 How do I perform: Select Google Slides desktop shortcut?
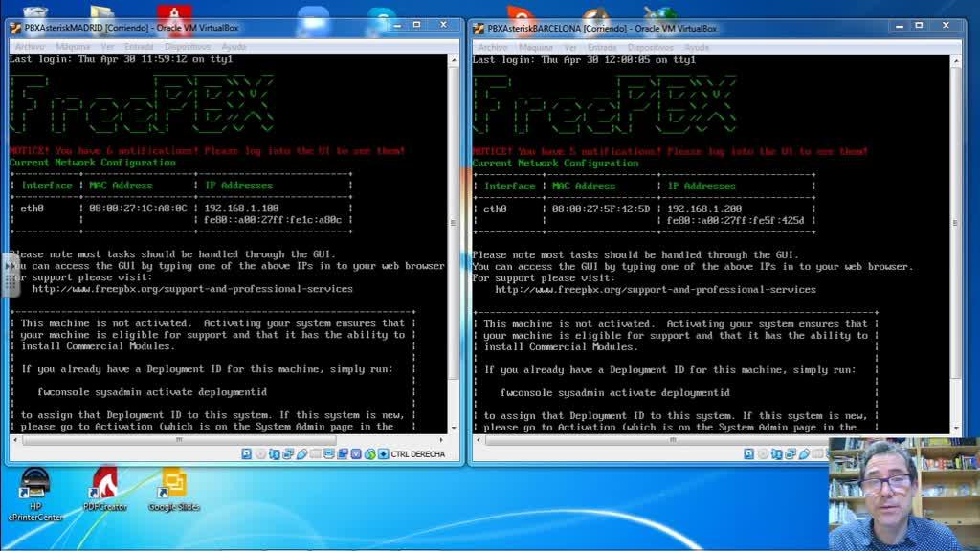coord(174,489)
